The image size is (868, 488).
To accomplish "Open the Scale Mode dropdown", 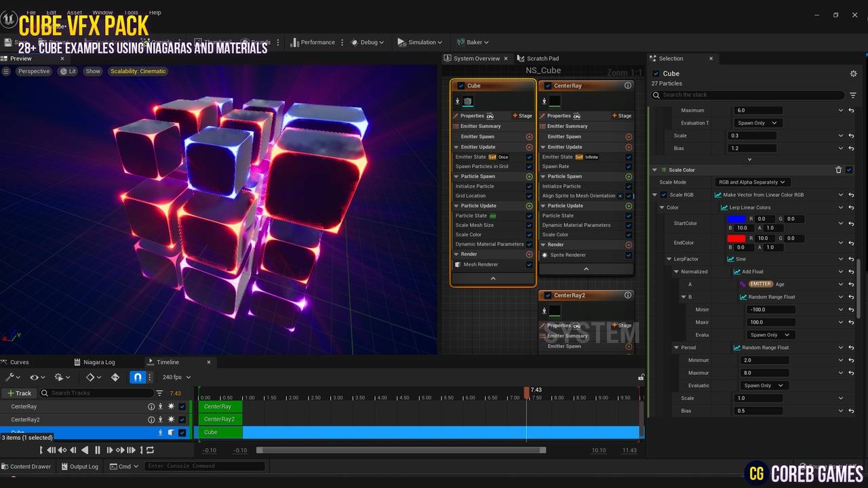I will [x=753, y=182].
